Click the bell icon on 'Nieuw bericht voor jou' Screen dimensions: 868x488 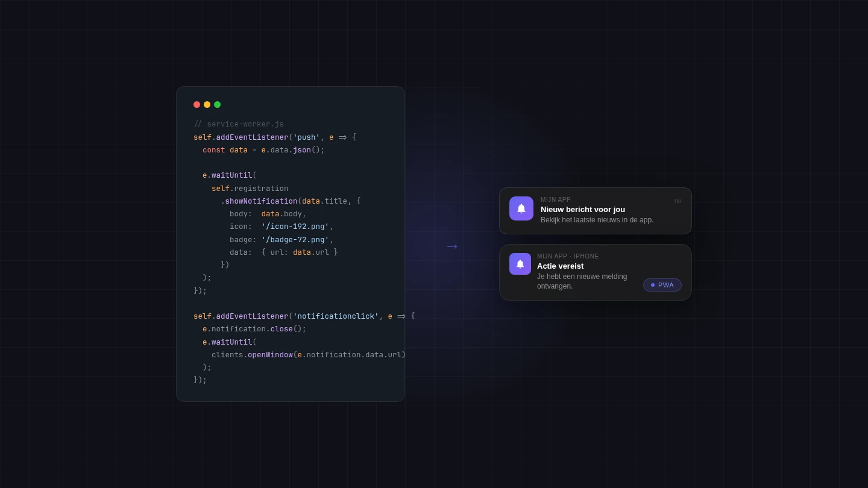521,208
